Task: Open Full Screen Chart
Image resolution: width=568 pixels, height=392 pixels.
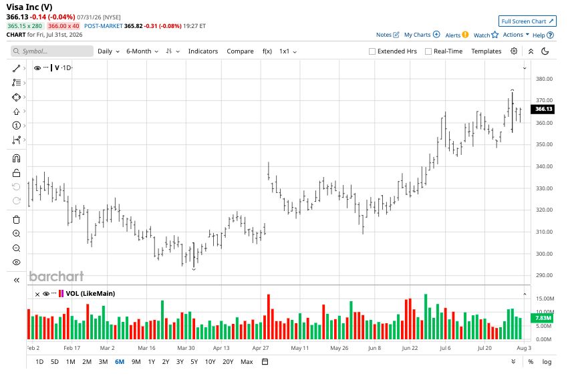Action: 527,21
